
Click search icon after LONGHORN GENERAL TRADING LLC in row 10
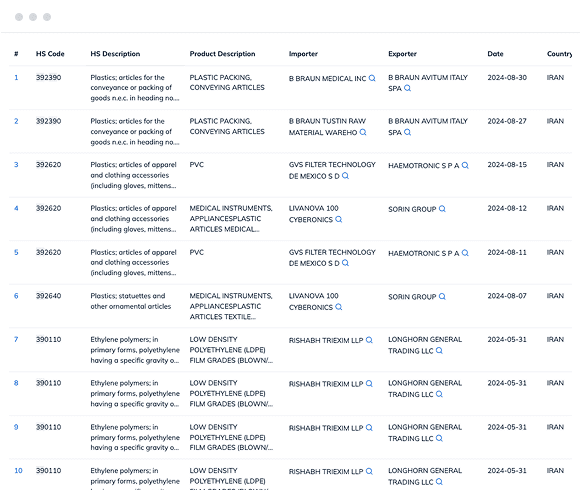tap(439, 482)
